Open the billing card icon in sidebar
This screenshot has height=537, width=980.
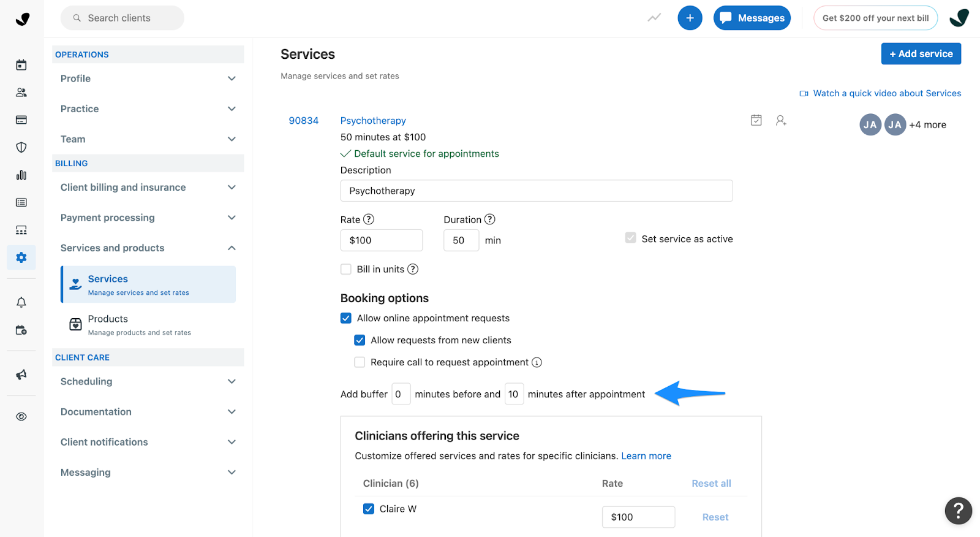point(21,120)
